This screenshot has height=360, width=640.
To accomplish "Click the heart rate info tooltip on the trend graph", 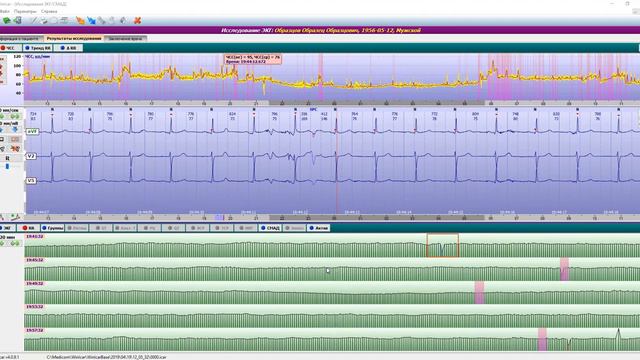I will coord(253,59).
